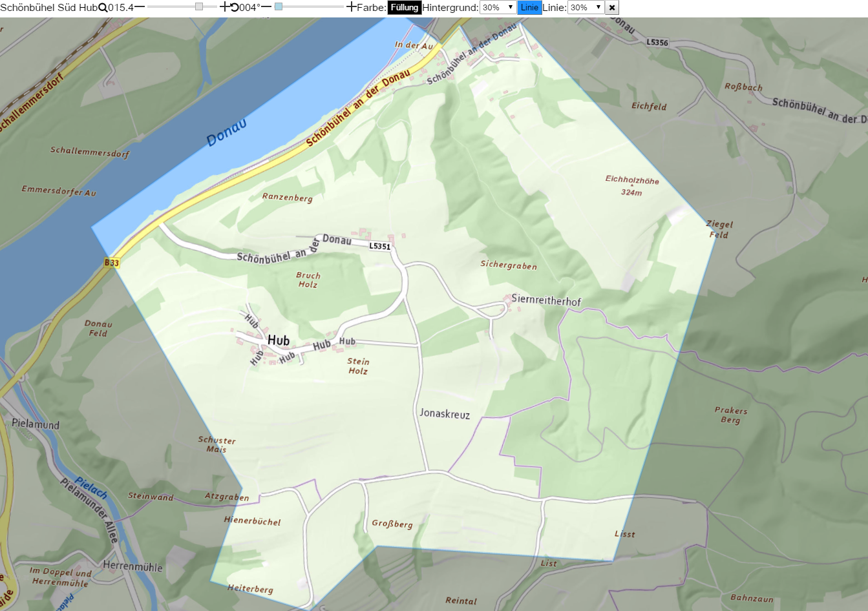Click the Hub village label on map
Image resolution: width=868 pixels, height=611 pixels.
pos(279,340)
